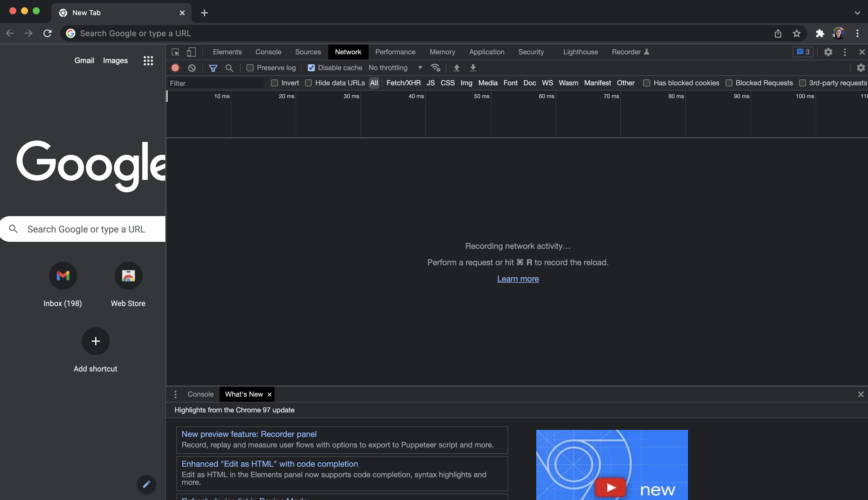The image size is (868, 500).
Task: Open the Chrome profile avatar
Action: point(839,33)
